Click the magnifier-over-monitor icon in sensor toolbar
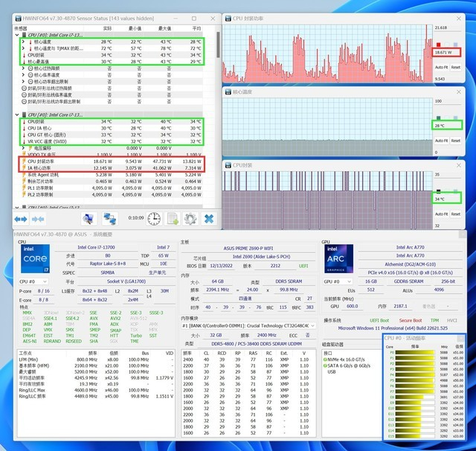 point(89,219)
